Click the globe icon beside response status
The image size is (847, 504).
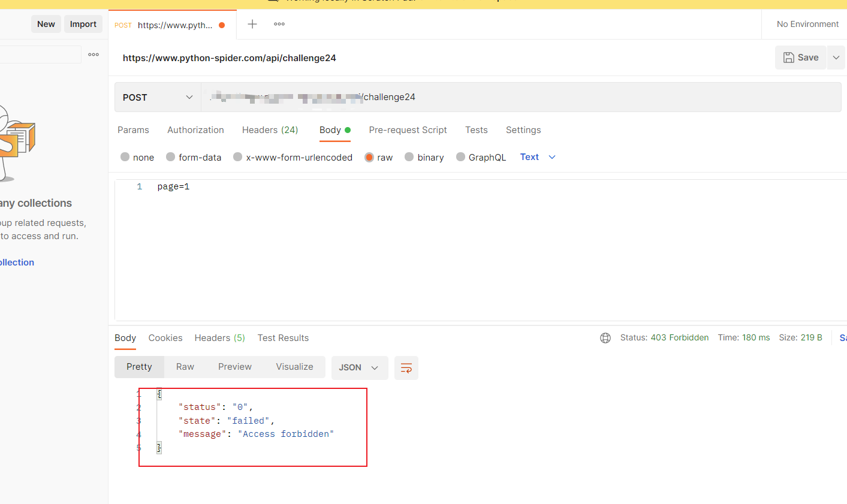pos(605,337)
